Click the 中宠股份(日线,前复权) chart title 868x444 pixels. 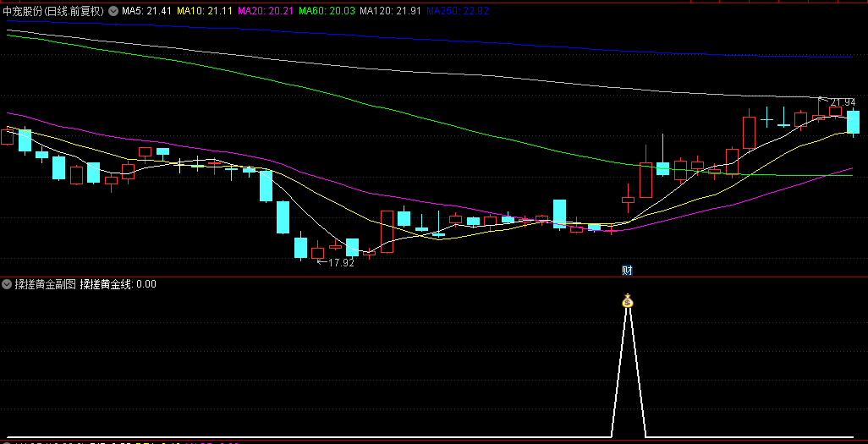(x=54, y=10)
